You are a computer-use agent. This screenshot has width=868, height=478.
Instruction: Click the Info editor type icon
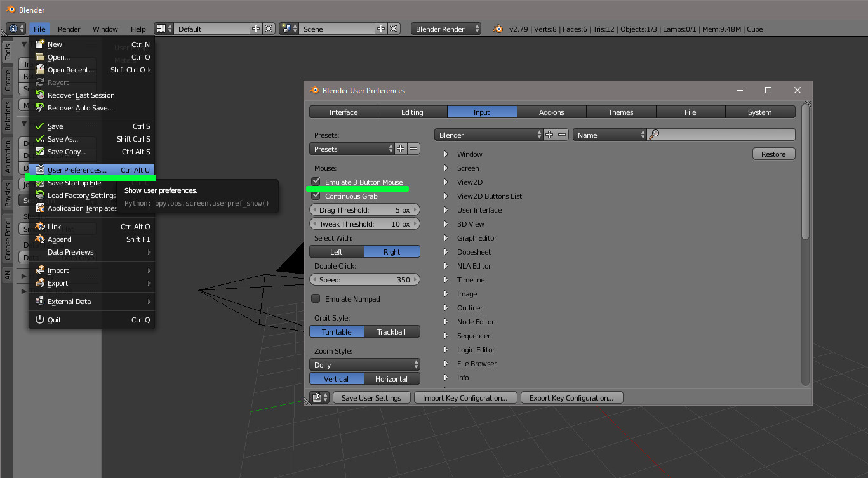[x=16, y=29]
